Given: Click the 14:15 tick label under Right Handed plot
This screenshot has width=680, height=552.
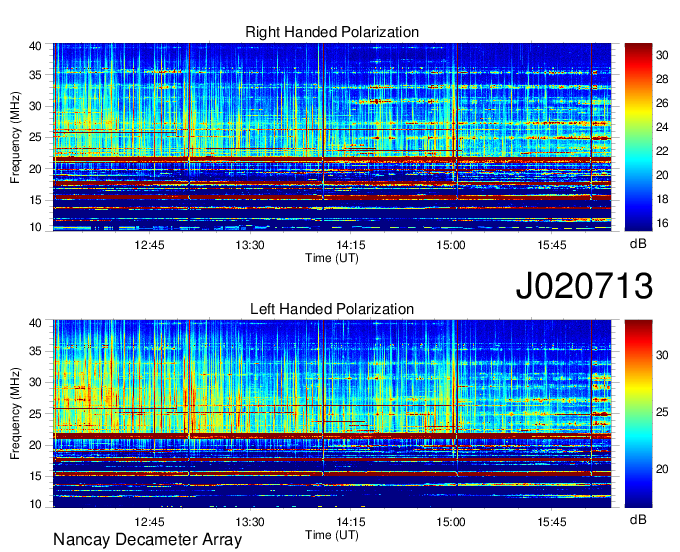Looking at the screenshot, I should [351, 245].
